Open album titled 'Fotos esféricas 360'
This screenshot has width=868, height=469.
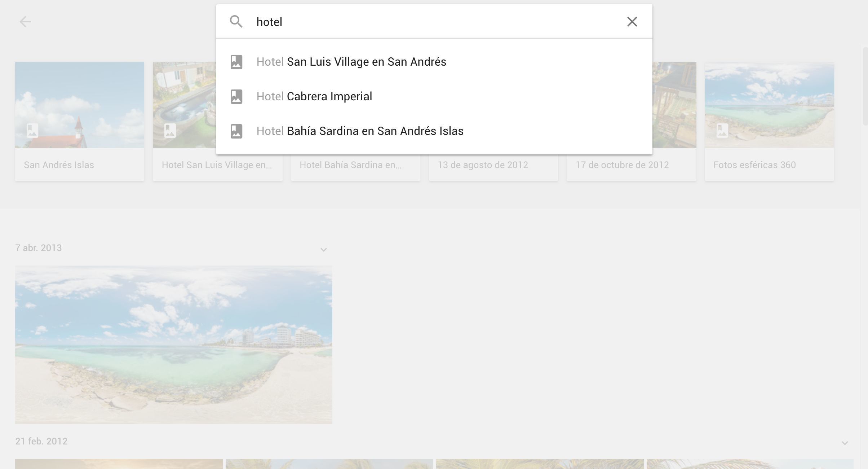pos(754,165)
